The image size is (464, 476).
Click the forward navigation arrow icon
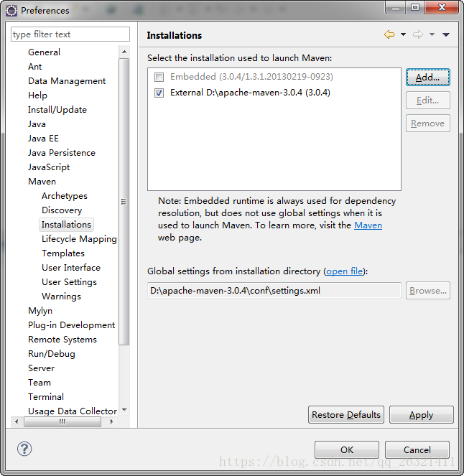coord(418,34)
